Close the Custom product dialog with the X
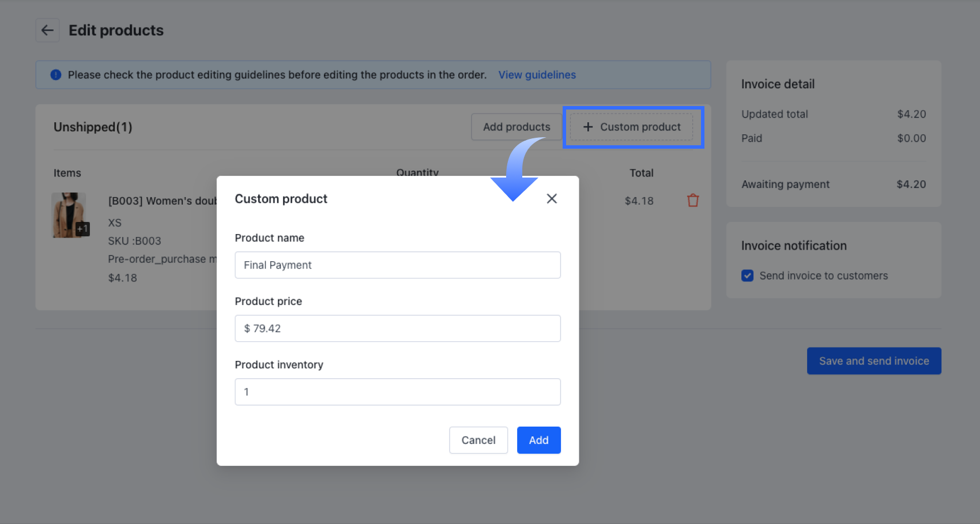Viewport: 980px width, 524px height. click(552, 198)
